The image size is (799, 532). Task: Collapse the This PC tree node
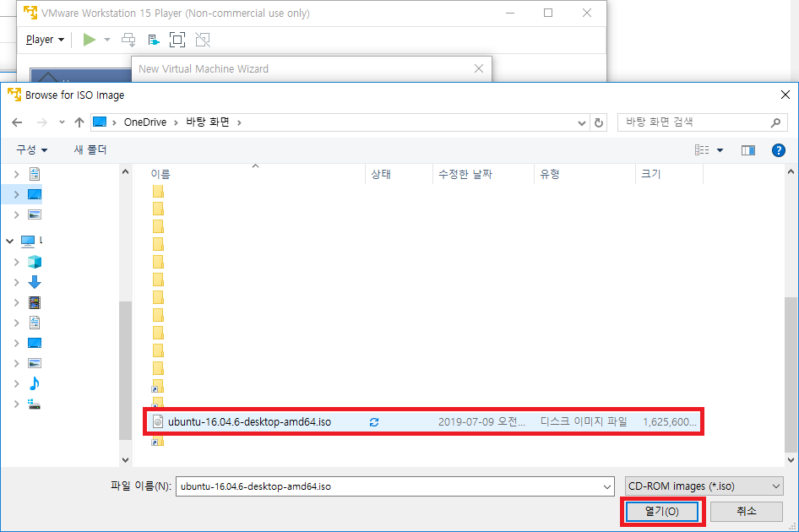pos(9,241)
